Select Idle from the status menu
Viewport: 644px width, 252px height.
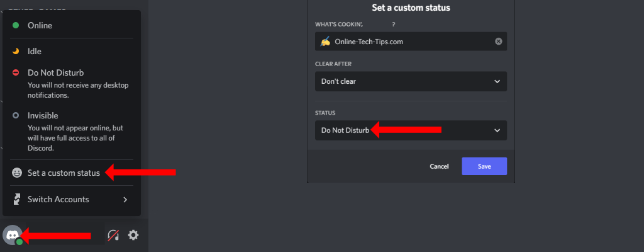pos(35,51)
